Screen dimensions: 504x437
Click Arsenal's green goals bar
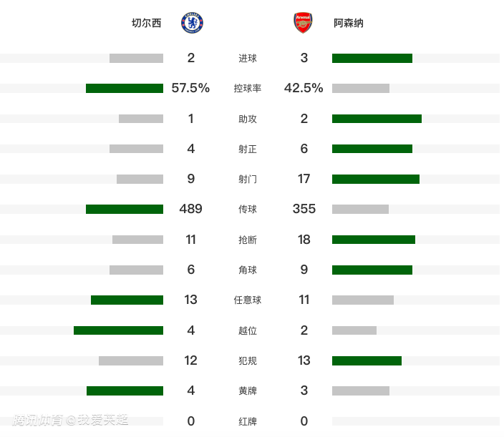pyautogui.click(x=372, y=58)
